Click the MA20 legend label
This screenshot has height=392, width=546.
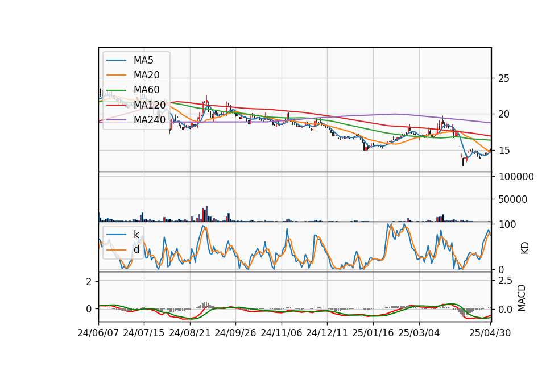(146, 75)
